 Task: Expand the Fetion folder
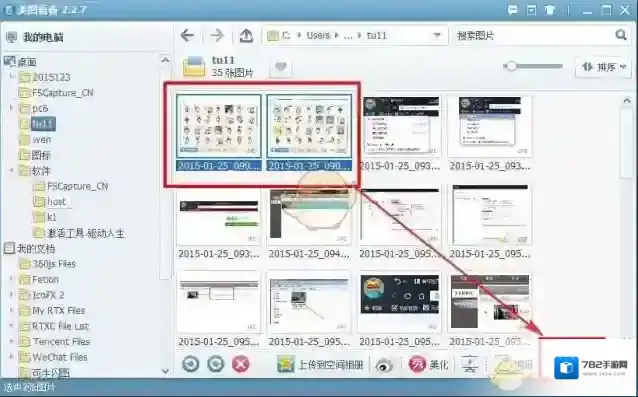[12, 279]
